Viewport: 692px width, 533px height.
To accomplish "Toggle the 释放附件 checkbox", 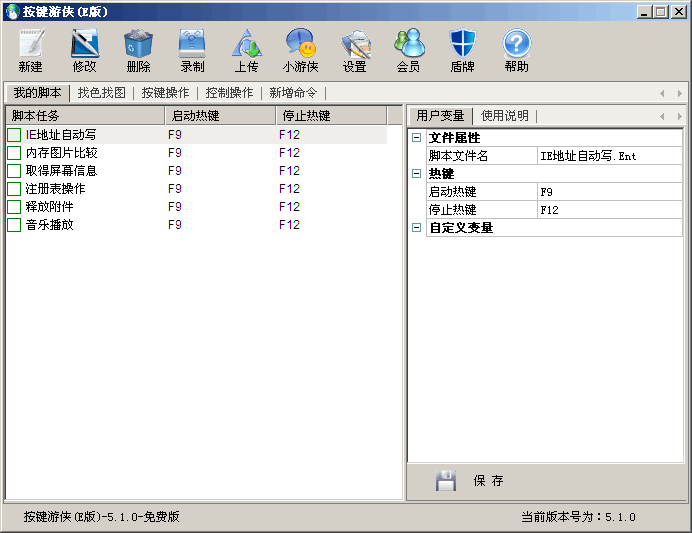I will (x=14, y=207).
